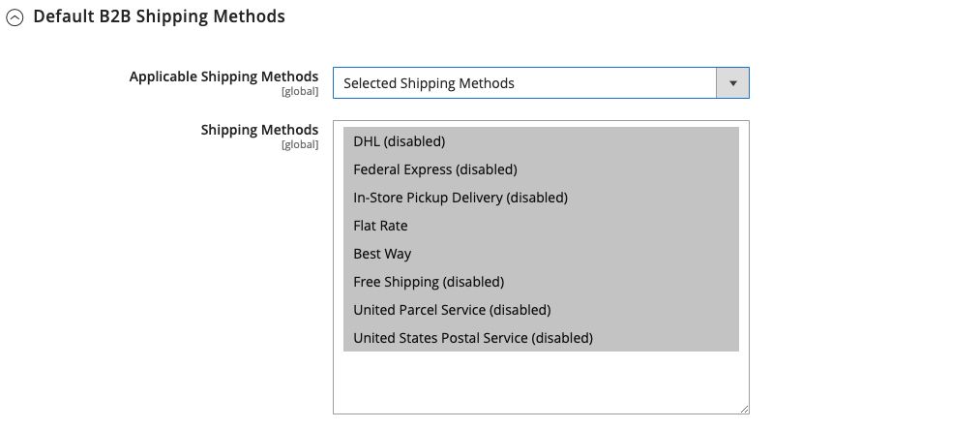
Task: Click the [global] tag under Applicable Shipping Methods
Action: pyautogui.click(x=300, y=92)
